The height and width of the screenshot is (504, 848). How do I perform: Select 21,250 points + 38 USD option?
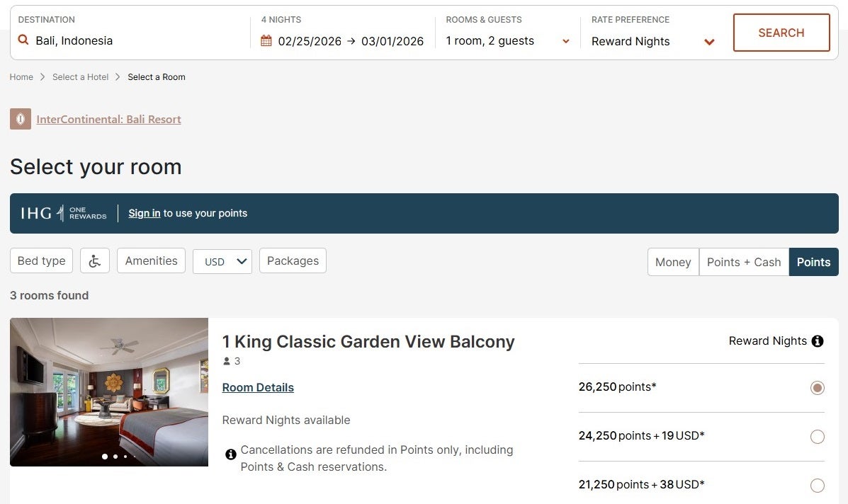coord(817,485)
